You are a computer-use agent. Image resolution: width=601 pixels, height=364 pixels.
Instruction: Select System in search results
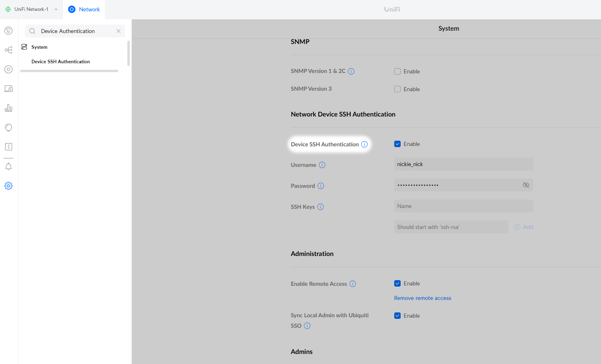click(x=40, y=47)
